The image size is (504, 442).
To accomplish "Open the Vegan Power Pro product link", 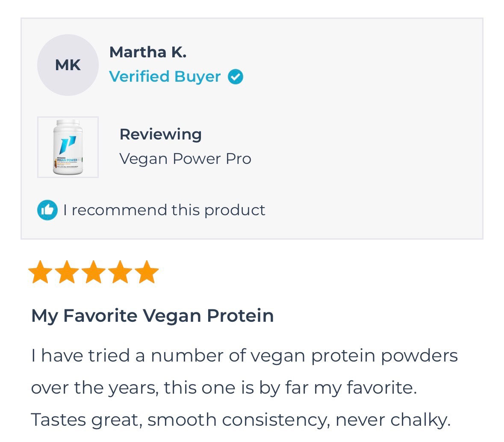I will click(x=186, y=158).
